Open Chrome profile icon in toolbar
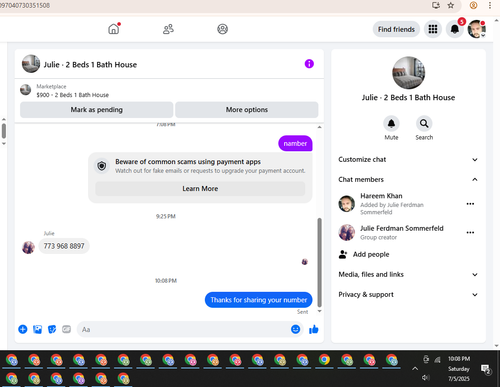The width and height of the screenshot is (500, 387). [473, 5]
